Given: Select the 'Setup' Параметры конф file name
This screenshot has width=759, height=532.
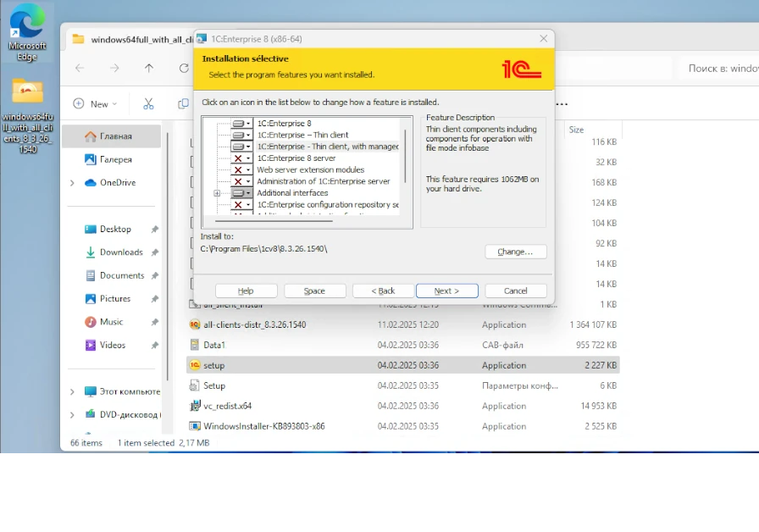Looking at the screenshot, I should coord(214,385).
